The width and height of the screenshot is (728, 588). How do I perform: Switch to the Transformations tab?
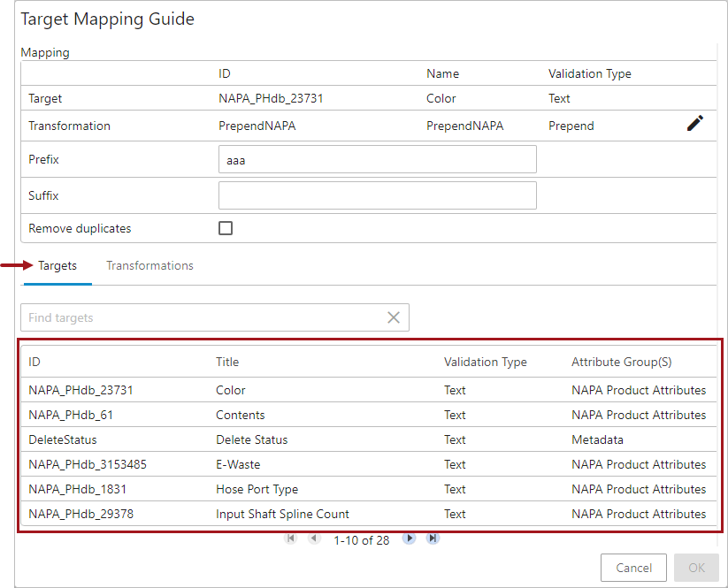[x=149, y=266]
